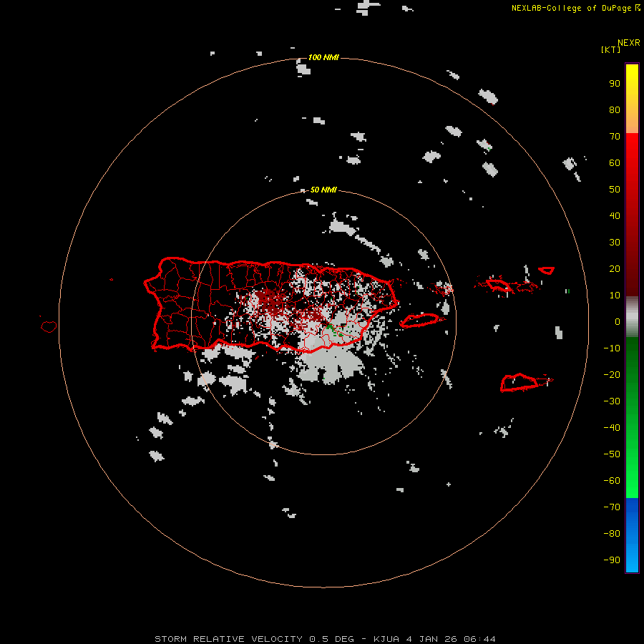Click the KJUA station identifier in caption
The height and width of the screenshot is (644, 644).
pos(386,639)
